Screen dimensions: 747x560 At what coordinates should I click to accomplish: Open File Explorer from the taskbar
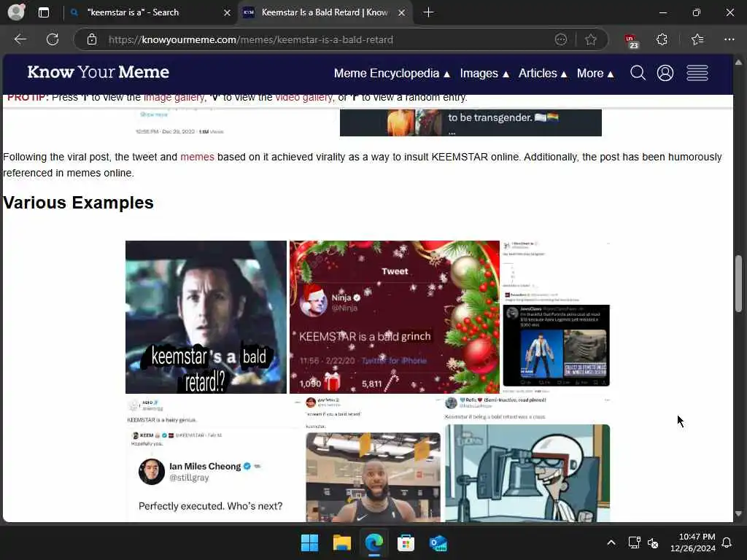tap(341, 542)
